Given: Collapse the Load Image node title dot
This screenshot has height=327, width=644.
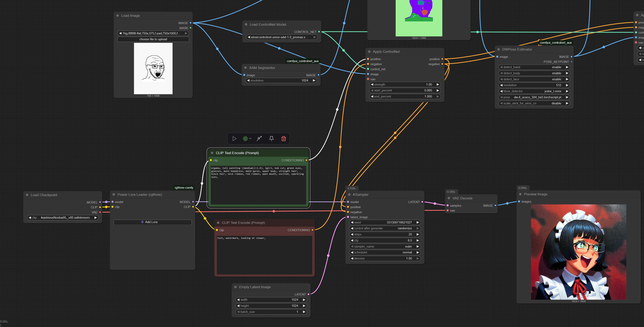Looking at the screenshot, I should pos(118,16).
